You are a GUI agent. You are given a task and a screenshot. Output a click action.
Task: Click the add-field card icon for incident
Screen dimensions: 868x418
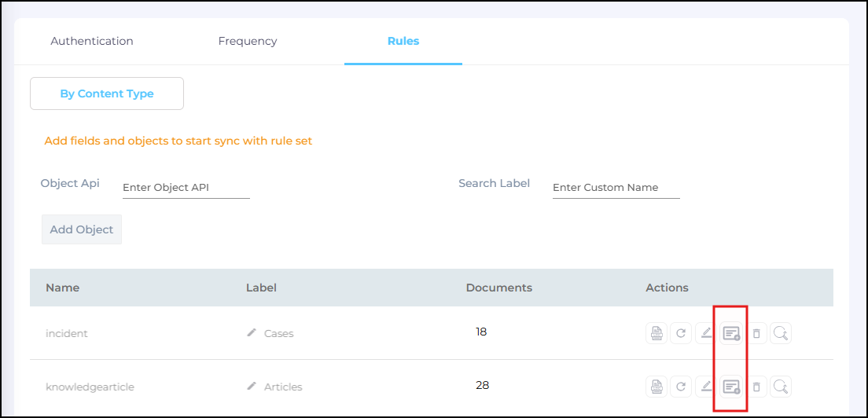731,333
